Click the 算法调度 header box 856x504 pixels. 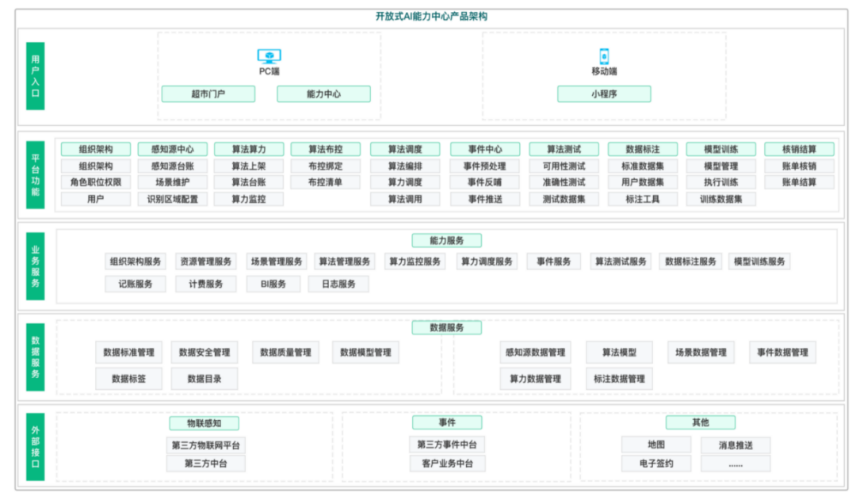405,149
